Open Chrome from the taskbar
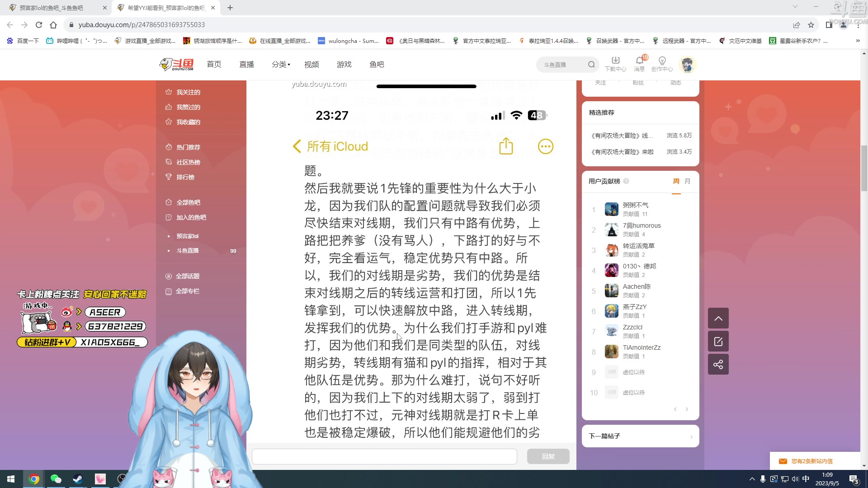This screenshot has width=868, height=488. click(34, 479)
